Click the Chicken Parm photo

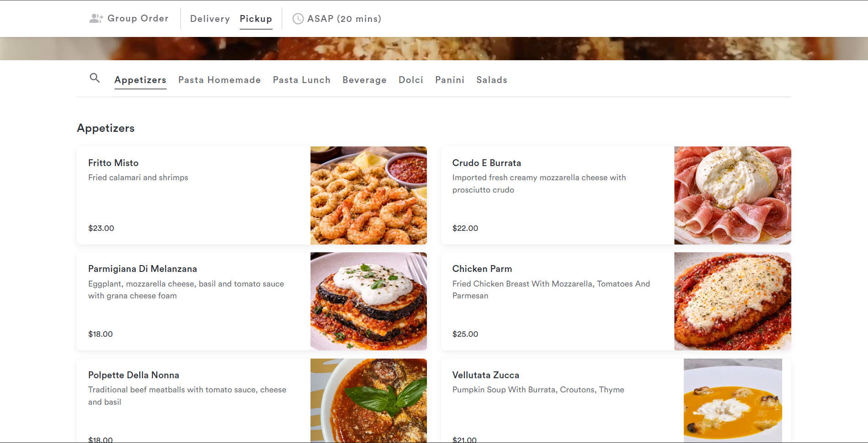(x=732, y=301)
